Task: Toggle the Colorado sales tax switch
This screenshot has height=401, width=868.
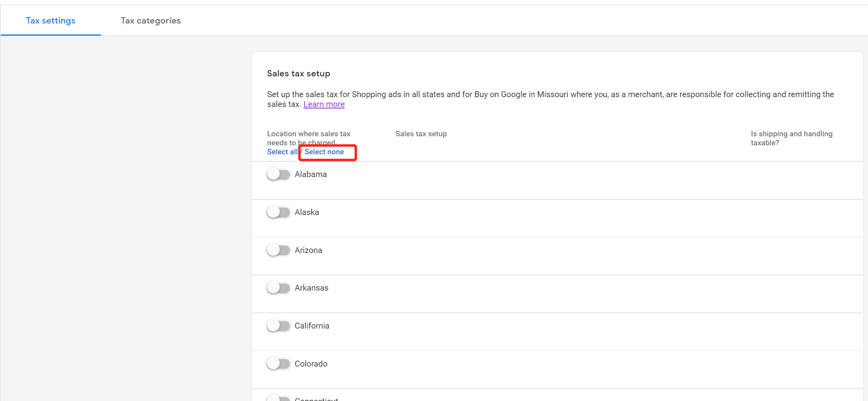Action: (x=278, y=363)
